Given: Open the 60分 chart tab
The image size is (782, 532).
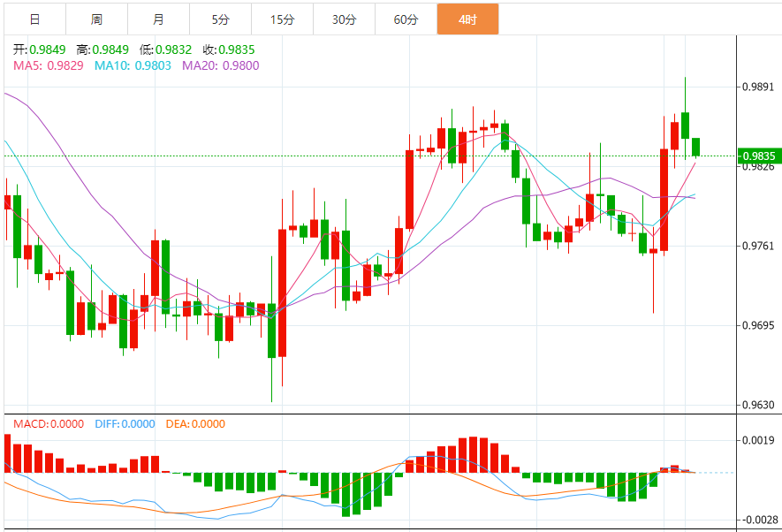Looking at the screenshot, I should pos(406,19).
